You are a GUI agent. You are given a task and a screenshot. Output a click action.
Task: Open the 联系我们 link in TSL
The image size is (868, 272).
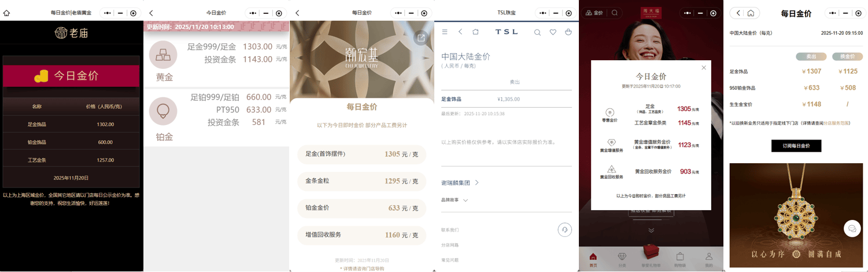450,230
